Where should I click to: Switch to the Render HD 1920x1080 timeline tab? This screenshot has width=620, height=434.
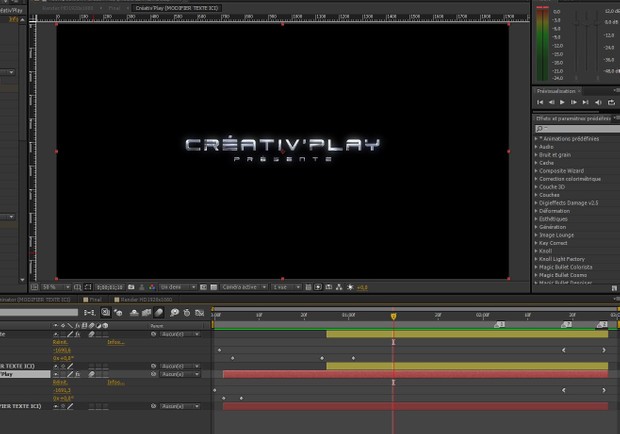tap(143, 300)
